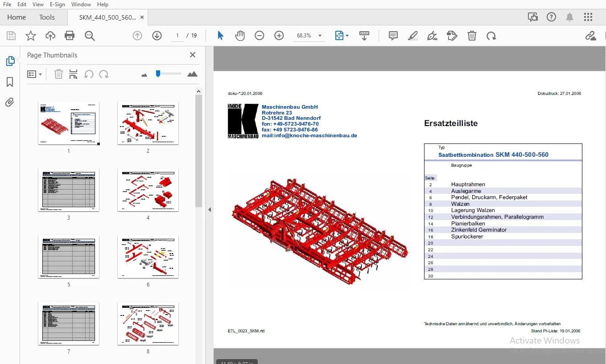
Task: Open the Page Thumbnails sidebar icon
Action: click(x=10, y=61)
